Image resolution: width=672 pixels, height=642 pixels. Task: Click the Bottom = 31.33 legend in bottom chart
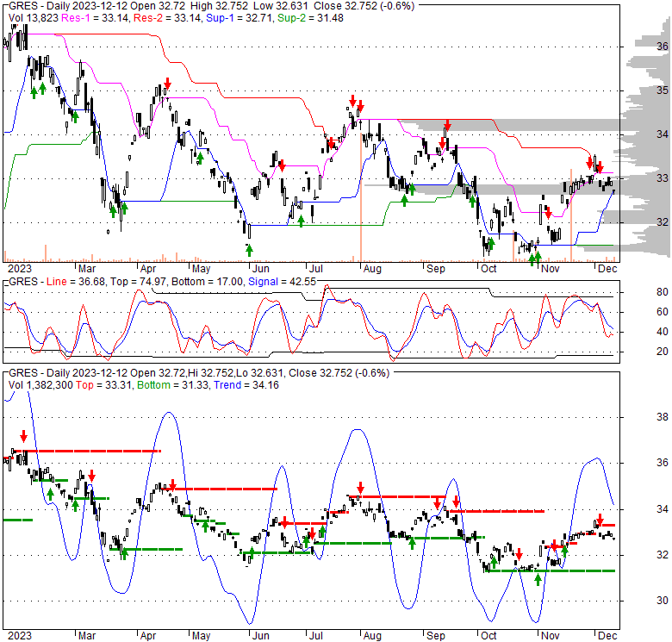point(173,385)
